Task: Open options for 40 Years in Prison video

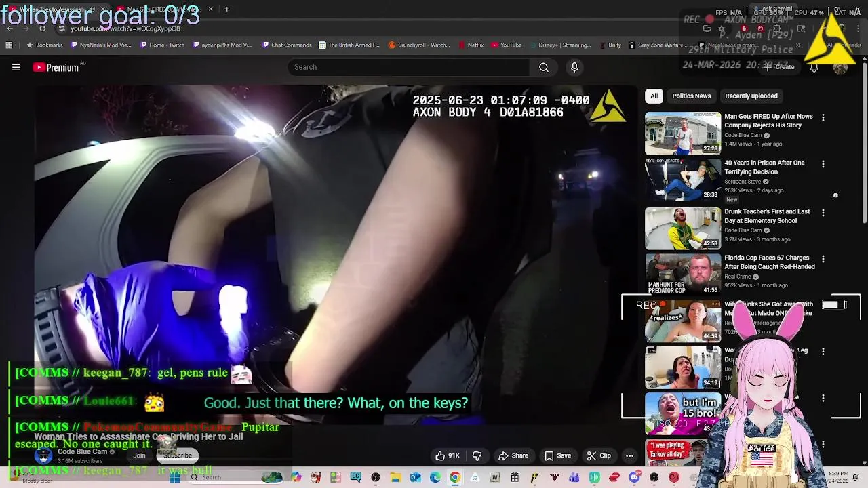Action: click(x=823, y=164)
